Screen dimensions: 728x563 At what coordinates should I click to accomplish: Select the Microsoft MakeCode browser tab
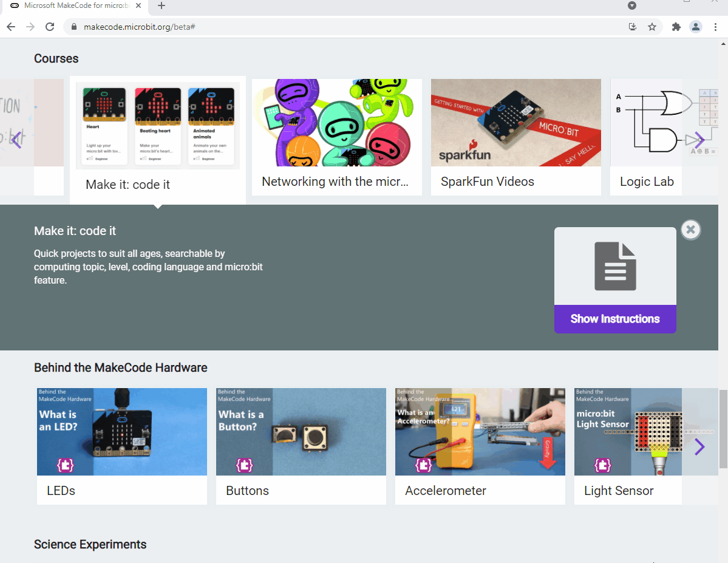pyautogui.click(x=73, y=5)
